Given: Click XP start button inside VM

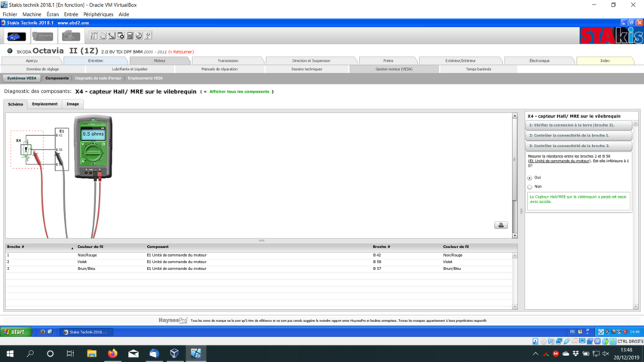Looking at the screenshot, I should point(16,332).
